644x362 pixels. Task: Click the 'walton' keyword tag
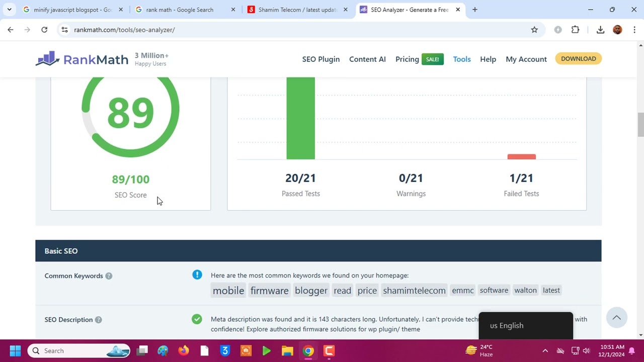point(525,290)
